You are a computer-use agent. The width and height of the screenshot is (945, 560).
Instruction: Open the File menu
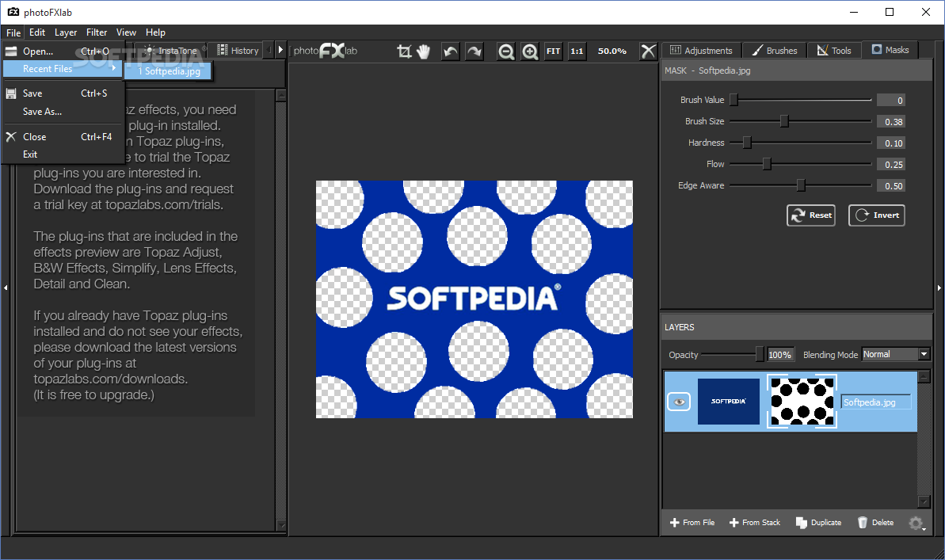[x=13, y=32]
